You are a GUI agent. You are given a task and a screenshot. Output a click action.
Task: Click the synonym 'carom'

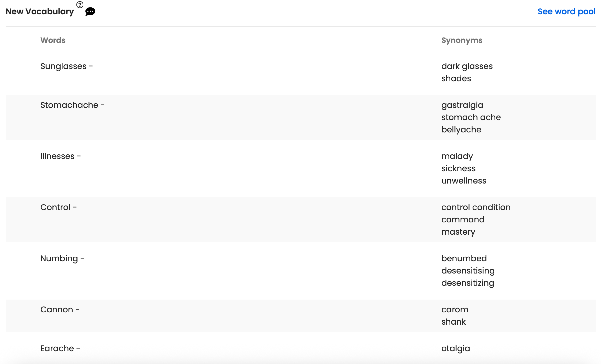(455, 310)
